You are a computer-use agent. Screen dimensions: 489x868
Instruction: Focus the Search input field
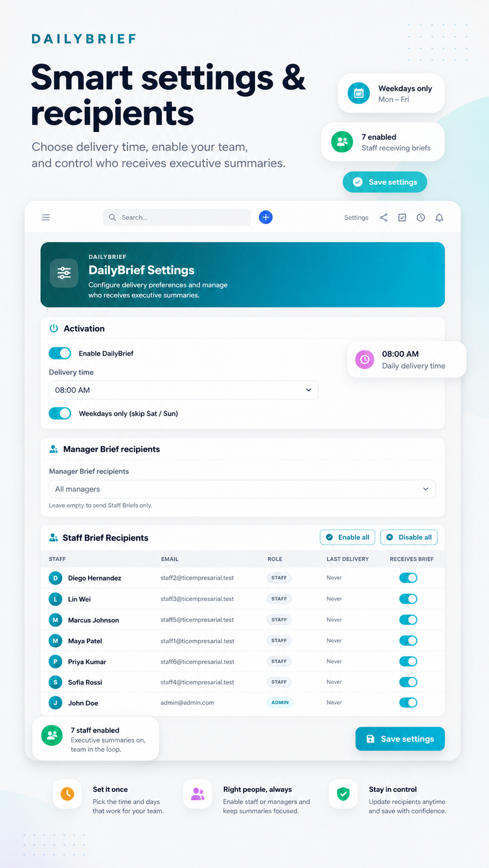click(177, 218)
